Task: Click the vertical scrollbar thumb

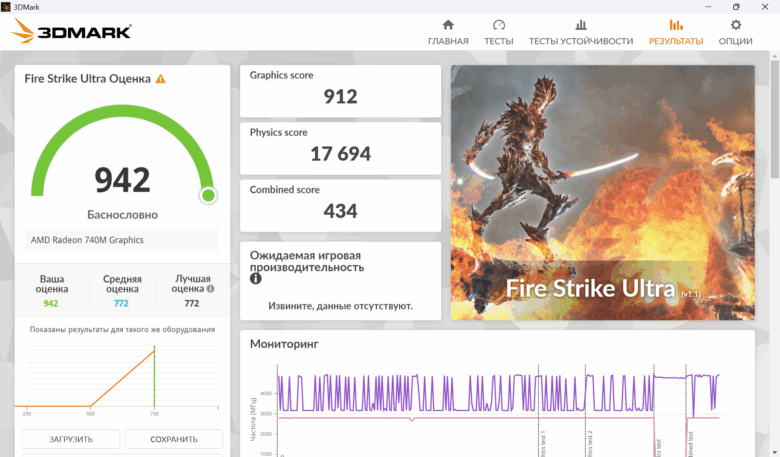Action: coord(775,119)
